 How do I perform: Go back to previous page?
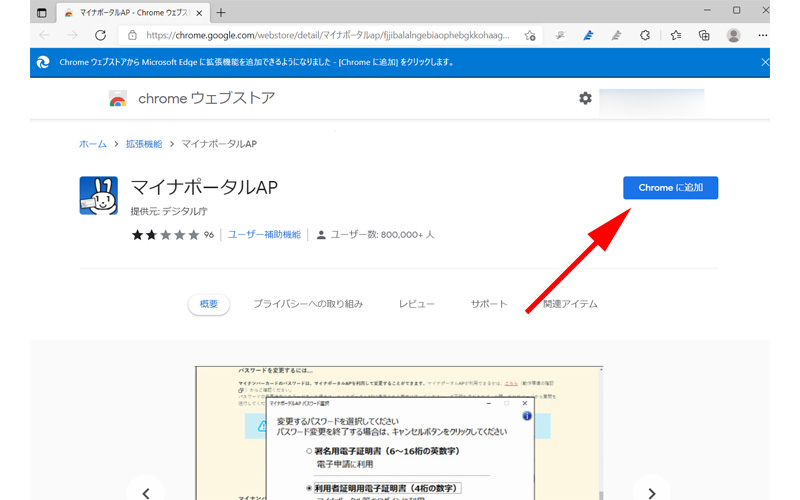[x=44, y=35]
